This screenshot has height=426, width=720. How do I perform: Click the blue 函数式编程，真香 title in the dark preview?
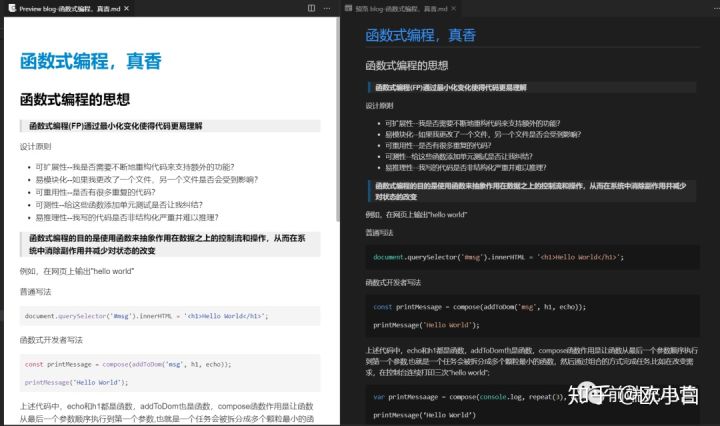[x=421, y=35]
